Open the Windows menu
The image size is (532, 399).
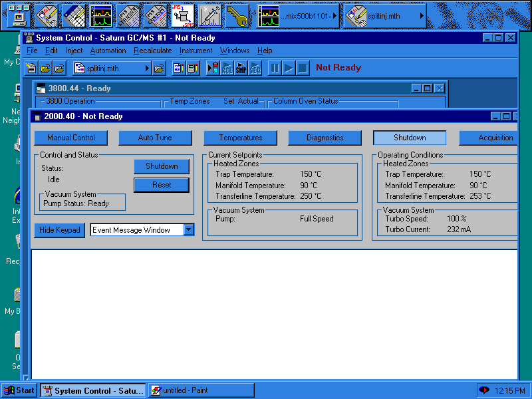coord(235,51)
